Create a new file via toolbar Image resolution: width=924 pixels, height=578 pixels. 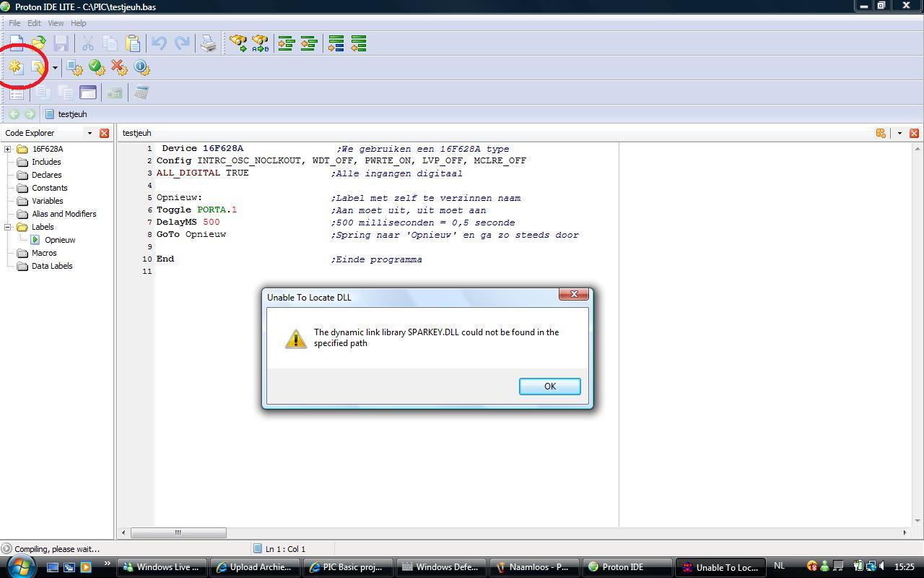coord(16,44)
